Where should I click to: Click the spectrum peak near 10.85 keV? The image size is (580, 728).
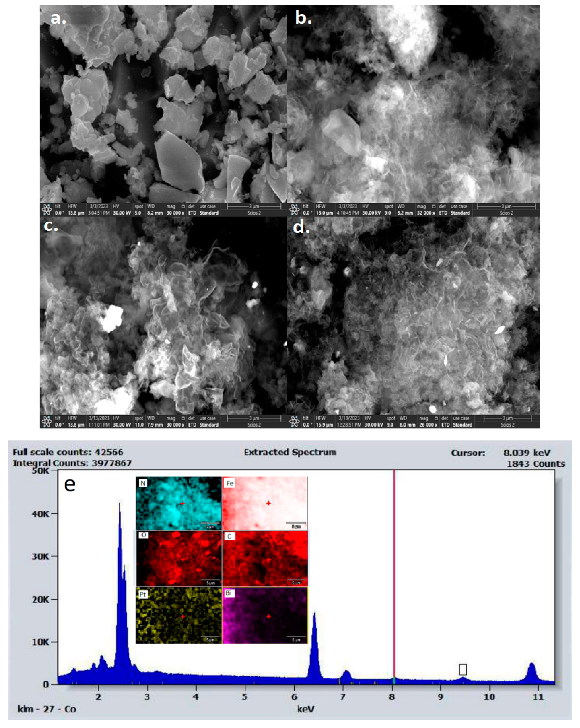click(x=532, y=673)
